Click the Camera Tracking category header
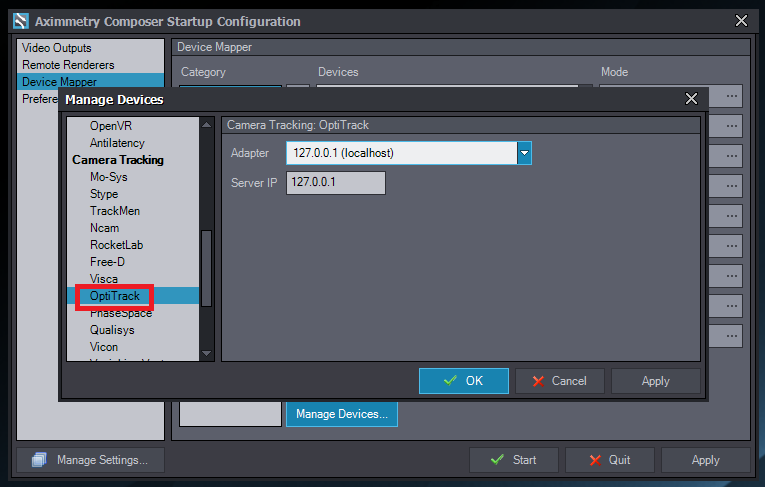This screenshot has width=765, height=487. pos(118,160)
